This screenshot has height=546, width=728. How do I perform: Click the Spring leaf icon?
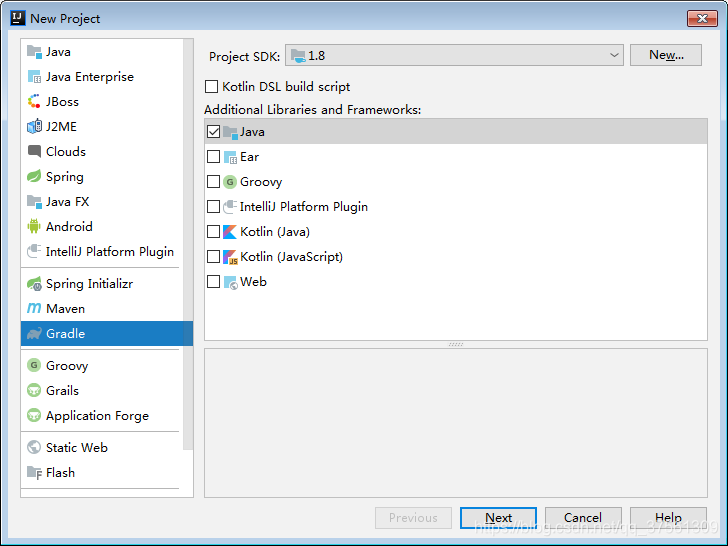(x=34, y=176)
